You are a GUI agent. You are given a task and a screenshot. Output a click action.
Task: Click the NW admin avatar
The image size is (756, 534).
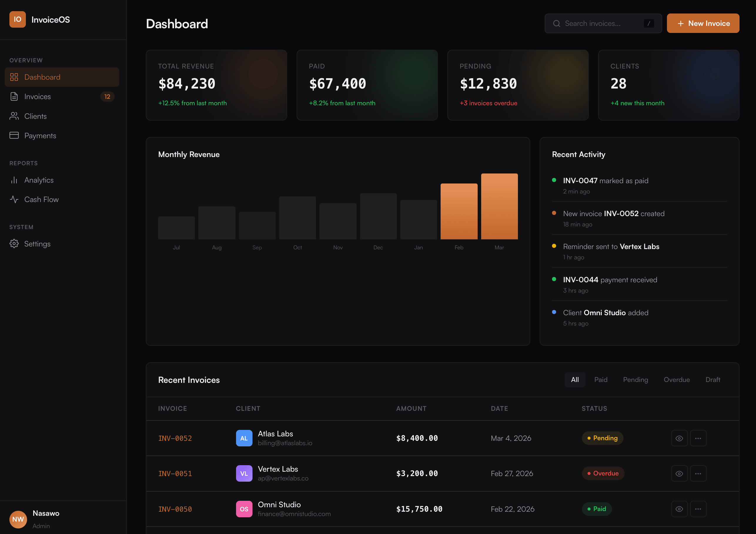(18, 520)
